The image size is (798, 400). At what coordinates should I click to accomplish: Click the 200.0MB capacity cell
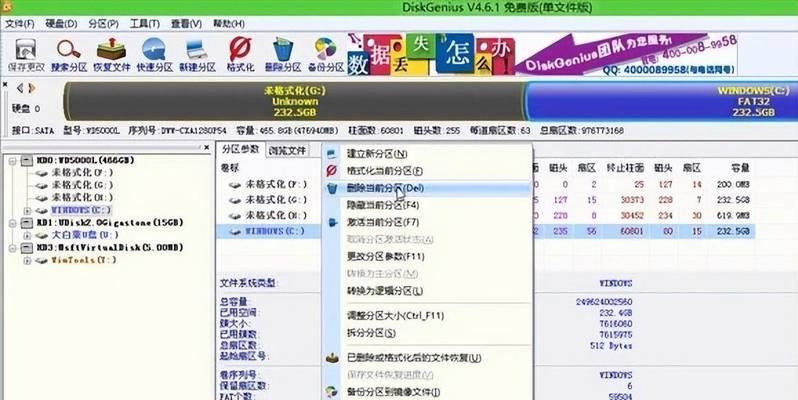(733, 184)
